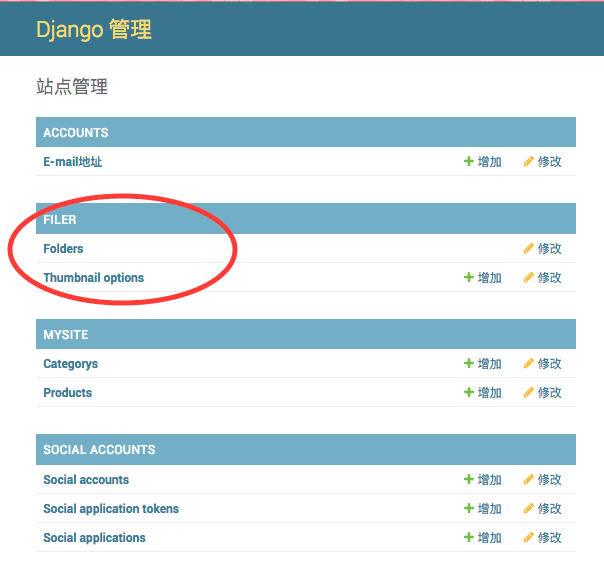Click the pencil icon in Folders row
This screenshot has height=574, width=604.
[528, 248]
